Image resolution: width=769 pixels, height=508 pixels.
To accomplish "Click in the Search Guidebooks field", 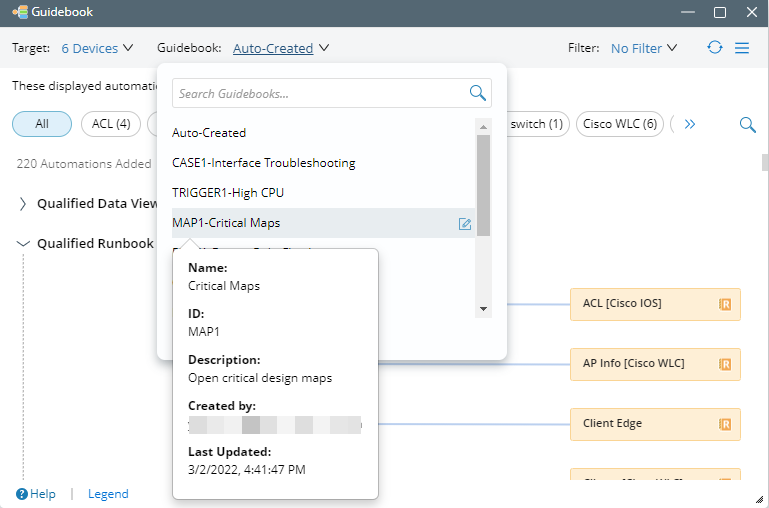I will (x=318, y=93).
